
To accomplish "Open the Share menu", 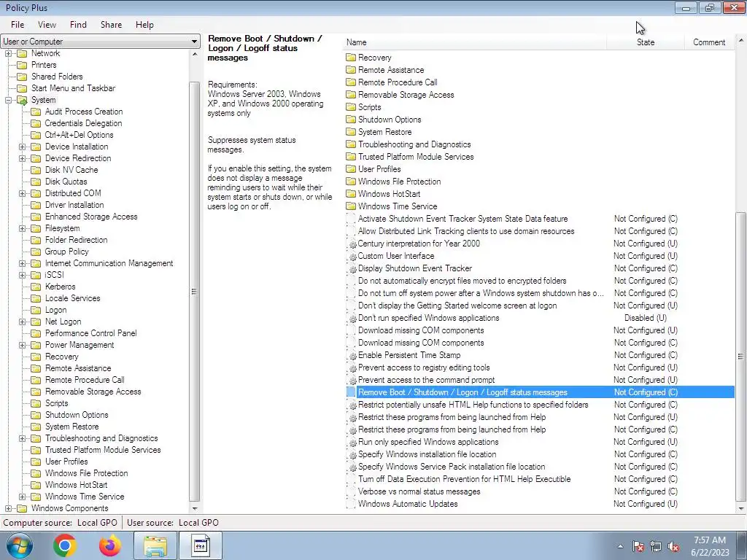I will pos(111,25).
